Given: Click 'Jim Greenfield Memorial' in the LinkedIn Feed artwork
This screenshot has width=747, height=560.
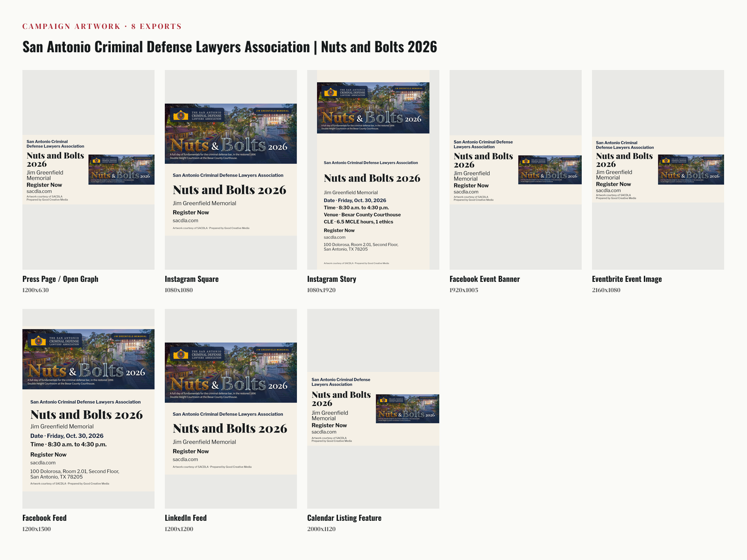Looking at the screenshot, I should (x=204, y=442).
